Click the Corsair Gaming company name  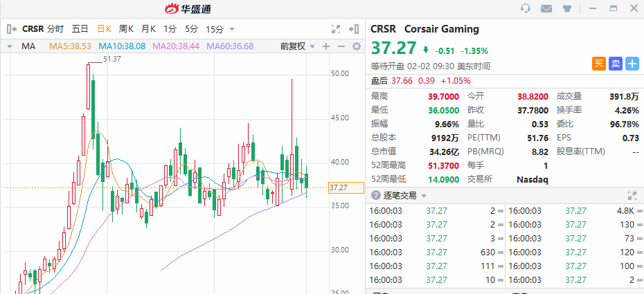(x=442, y=29)
